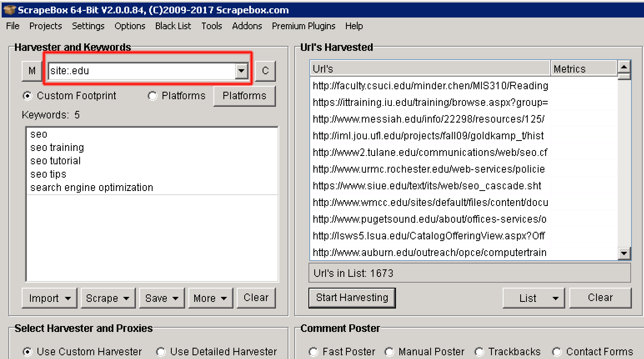Click the Url's column header
The height and width of the screenshot is (359, 644).
coord(430,68)
